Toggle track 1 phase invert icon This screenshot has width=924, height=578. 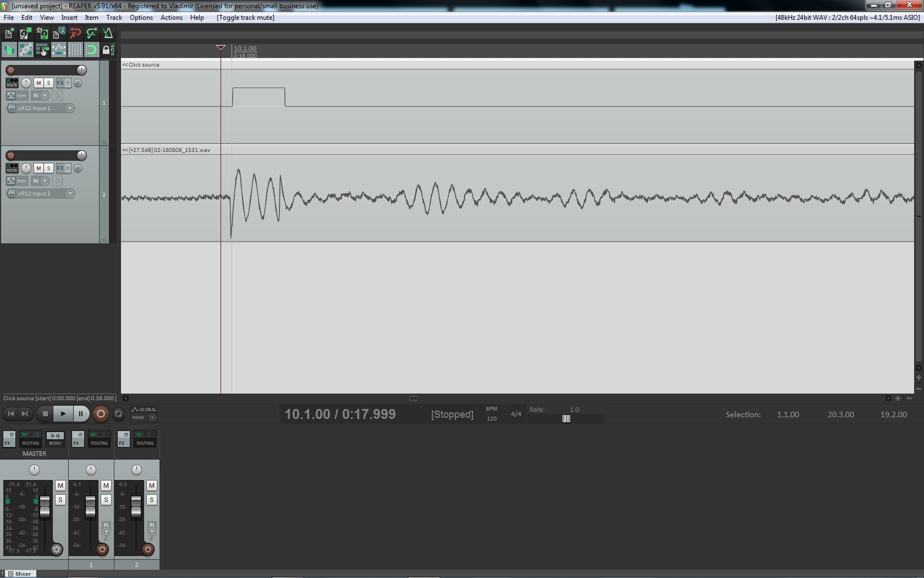[x=78, y=83]
